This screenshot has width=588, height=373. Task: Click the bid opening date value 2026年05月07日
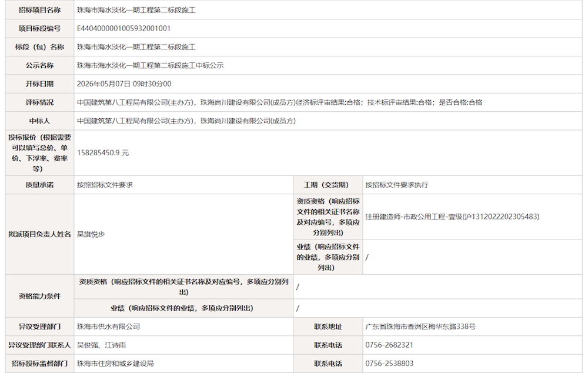(103, 84)
